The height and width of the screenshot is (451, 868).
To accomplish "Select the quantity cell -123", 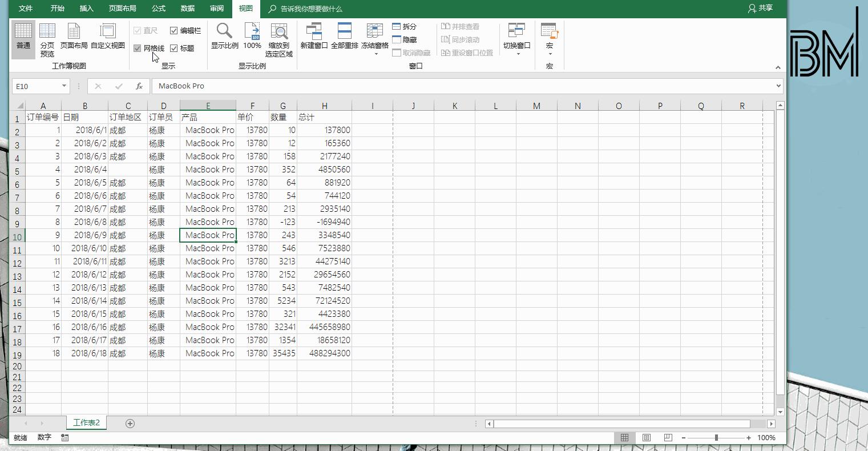I will pyautogui.click(x=282, y=222).
